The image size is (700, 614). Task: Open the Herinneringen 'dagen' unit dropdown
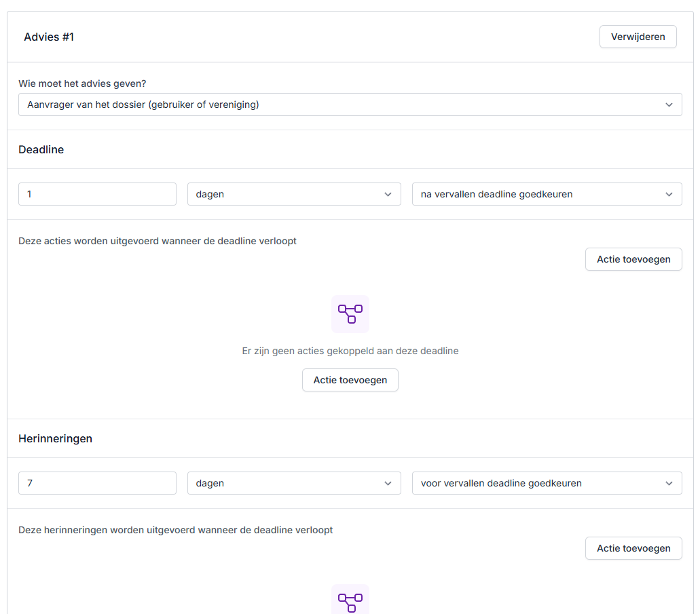(294, 483)
